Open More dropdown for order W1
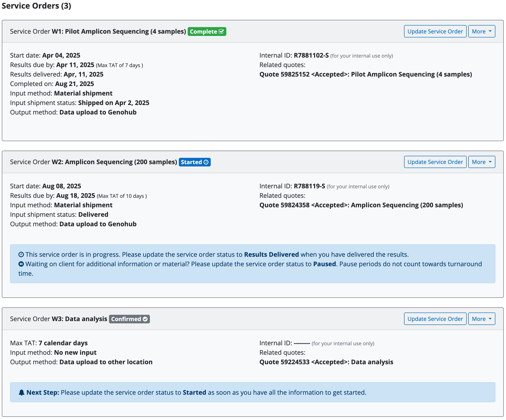 click(x=482, y=32)
